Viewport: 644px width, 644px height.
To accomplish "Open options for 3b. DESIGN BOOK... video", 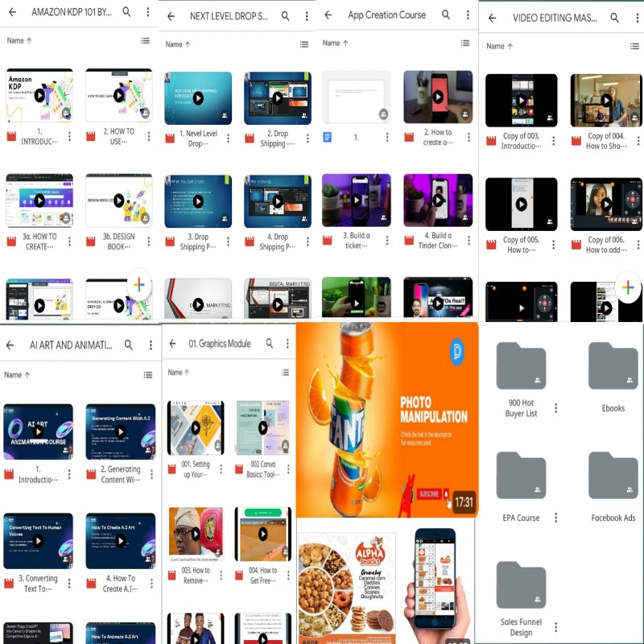I will 149,242.
